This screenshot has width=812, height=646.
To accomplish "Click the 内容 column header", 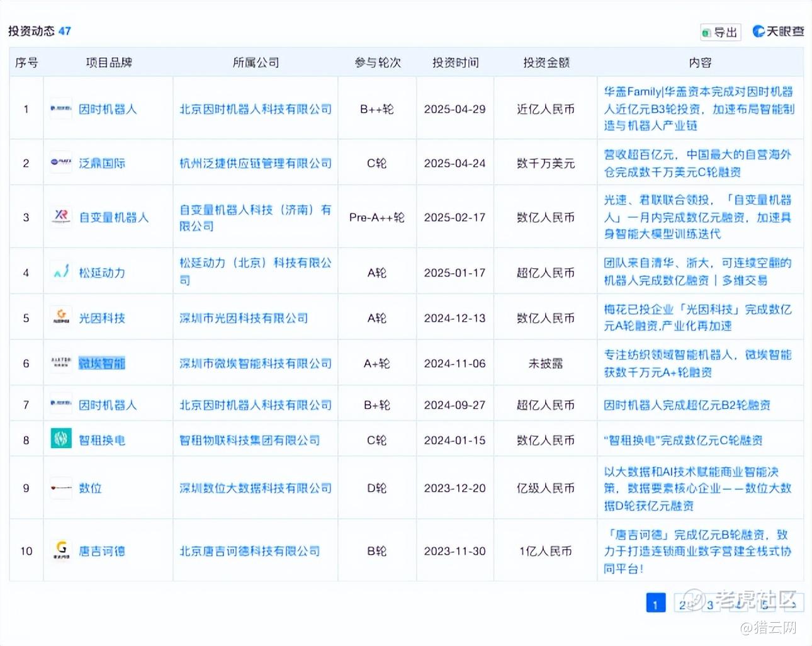I will tap(700, 62).
